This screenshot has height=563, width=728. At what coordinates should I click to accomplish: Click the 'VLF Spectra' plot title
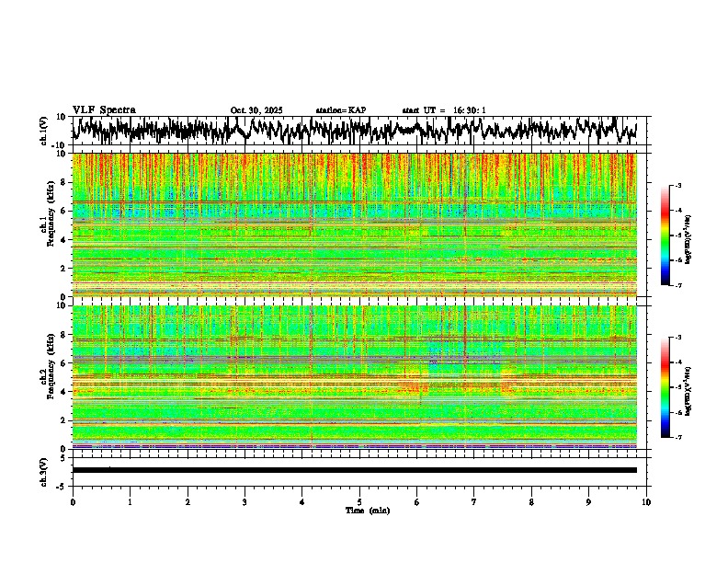[x=104, y=110]
